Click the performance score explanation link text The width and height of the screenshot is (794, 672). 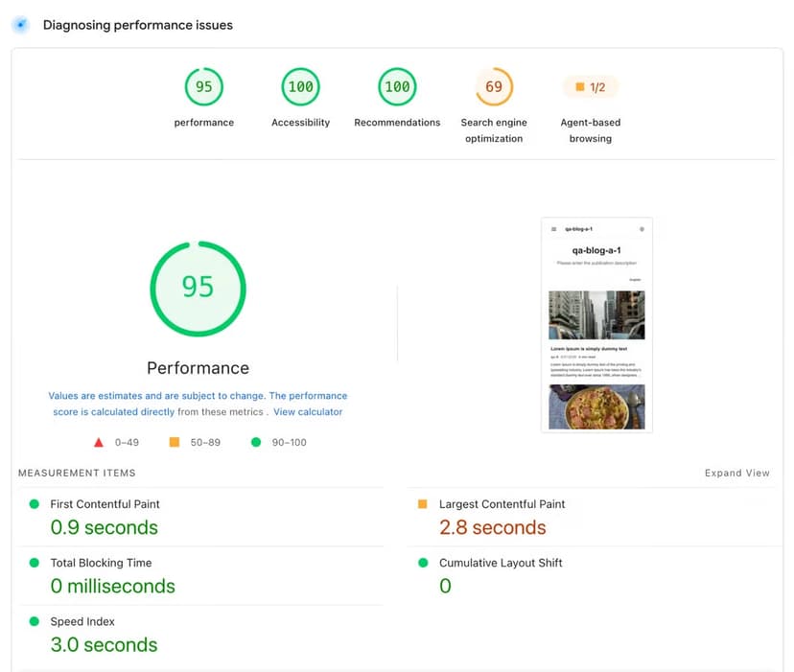tap(198, 404)
